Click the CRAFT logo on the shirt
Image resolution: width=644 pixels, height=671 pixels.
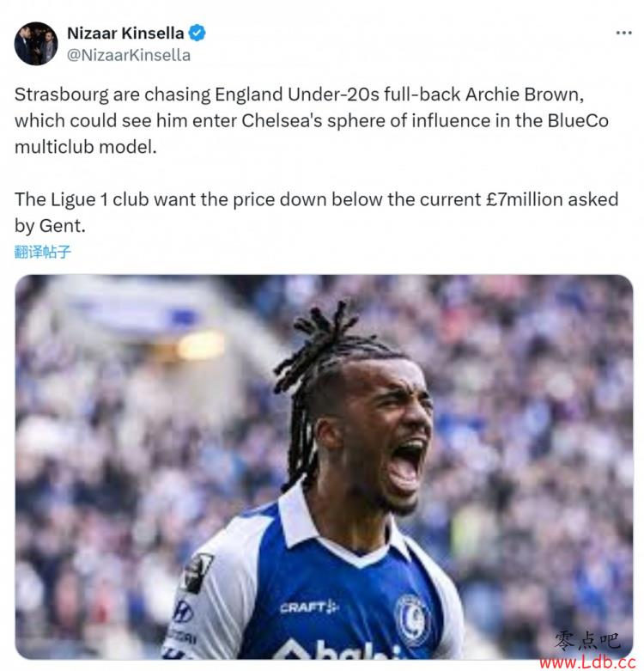point(309,607)
